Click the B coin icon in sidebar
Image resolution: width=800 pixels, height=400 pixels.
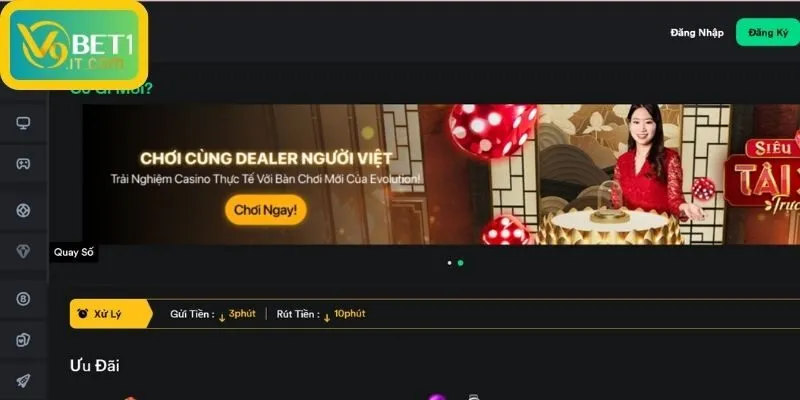[23, 299]
